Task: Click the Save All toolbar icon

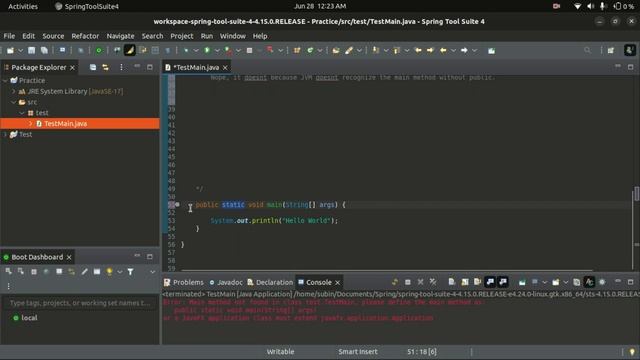Action: [44, 50]
